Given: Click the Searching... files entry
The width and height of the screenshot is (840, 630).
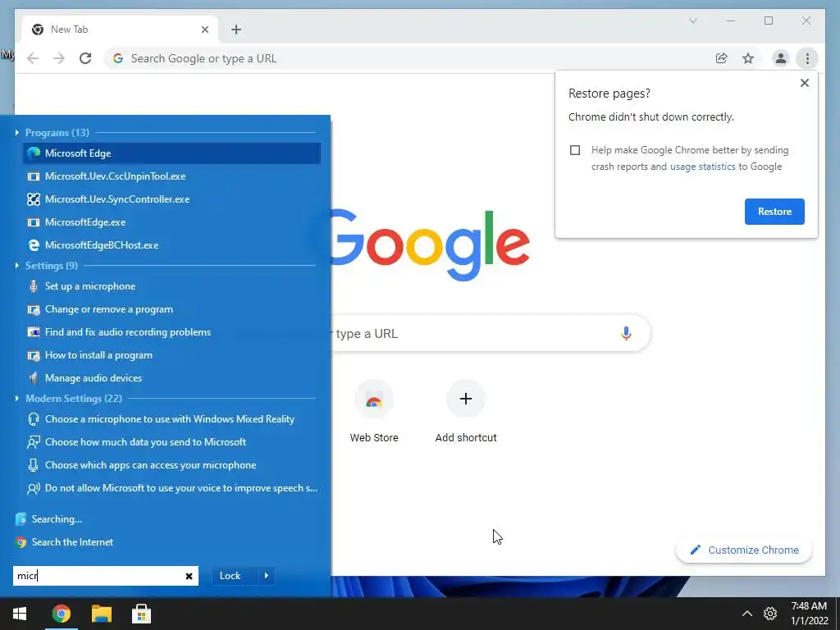Looking at the screenshot, I should tap(48, 519).
